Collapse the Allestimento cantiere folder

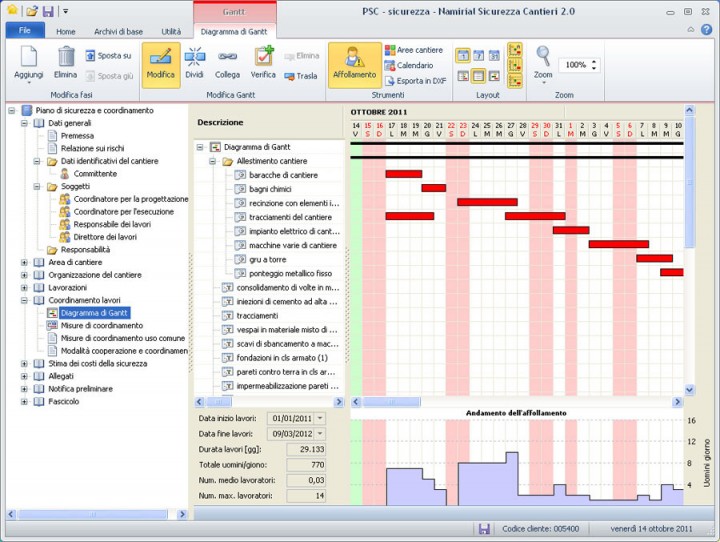(214, 161)
